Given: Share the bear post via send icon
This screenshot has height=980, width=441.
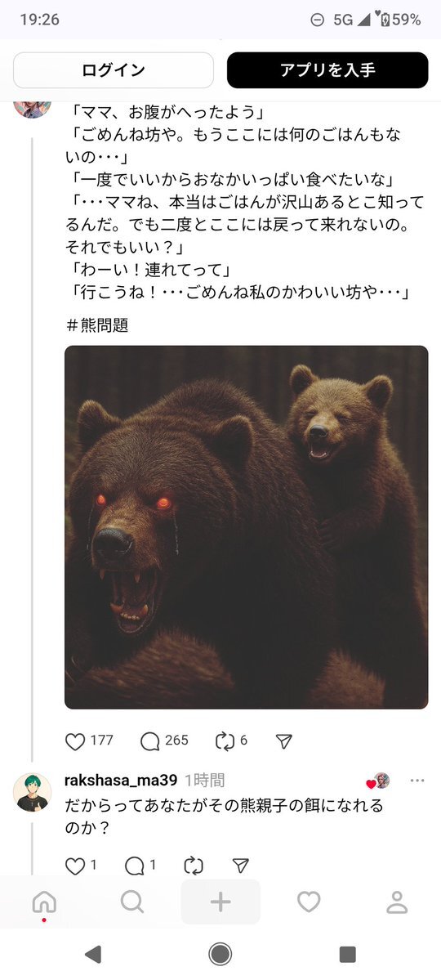Looking at the screenshot, I should click(x=284, y=741).
